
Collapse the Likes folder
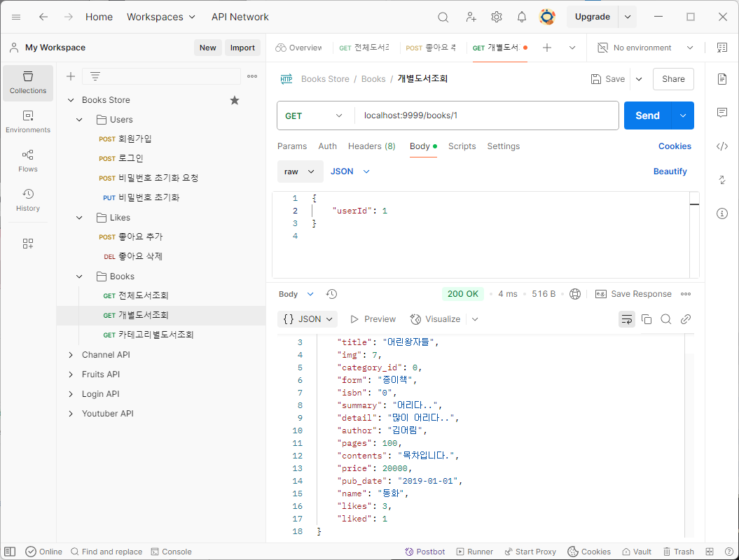coord(79,218)
